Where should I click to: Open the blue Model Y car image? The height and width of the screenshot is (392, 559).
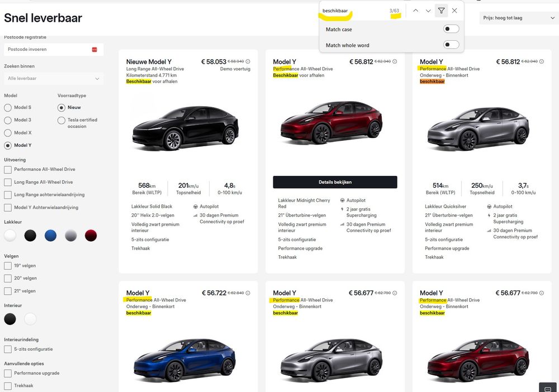[184, 360]
